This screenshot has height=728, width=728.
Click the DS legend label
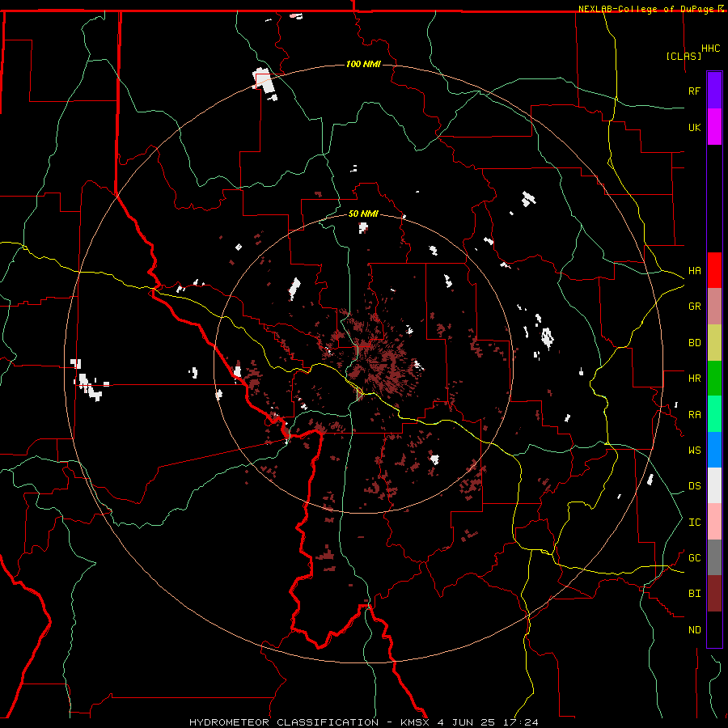pyautogui.click(x=694, y=486)
